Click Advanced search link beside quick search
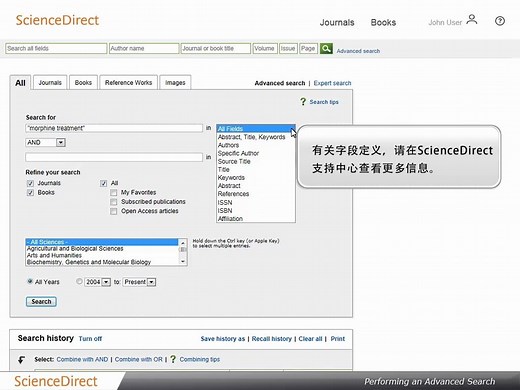The width and height of the screenshot is (520, 390). pos(358,51)
